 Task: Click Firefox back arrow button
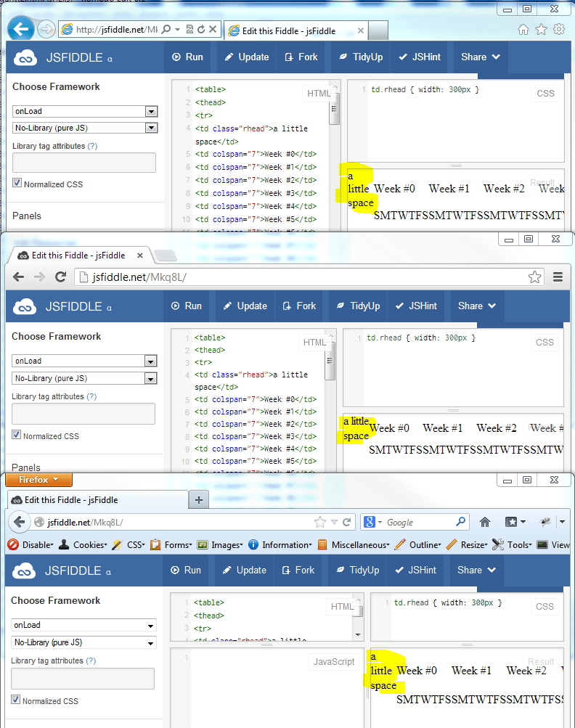[x=20, y=522]
